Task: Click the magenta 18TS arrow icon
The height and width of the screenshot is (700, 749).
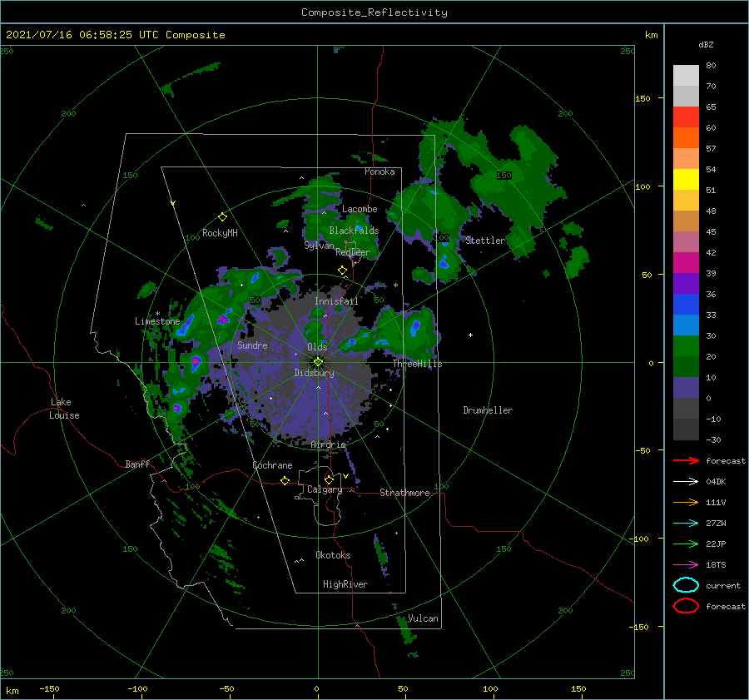Action: [x=686, y=565]
